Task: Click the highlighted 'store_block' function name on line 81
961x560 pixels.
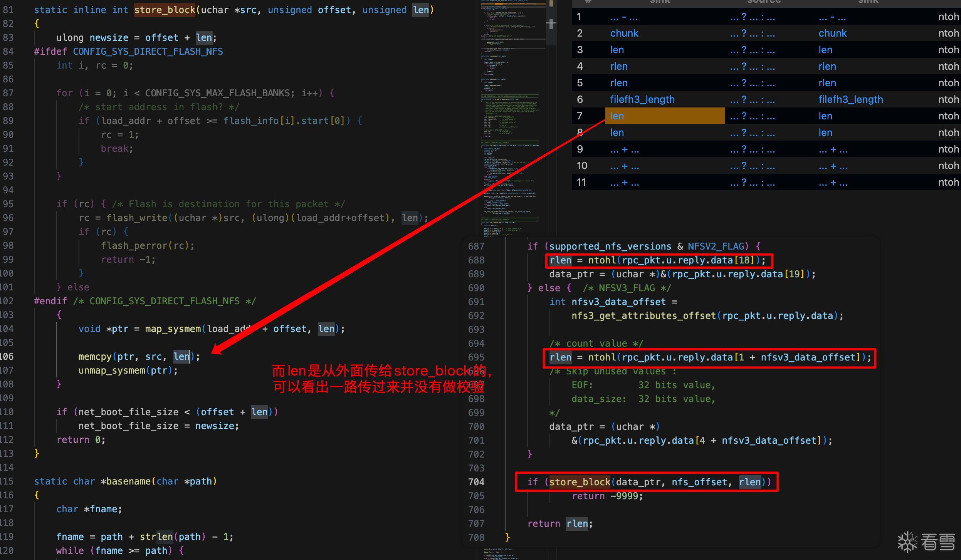Action: (x=165, y=10)
